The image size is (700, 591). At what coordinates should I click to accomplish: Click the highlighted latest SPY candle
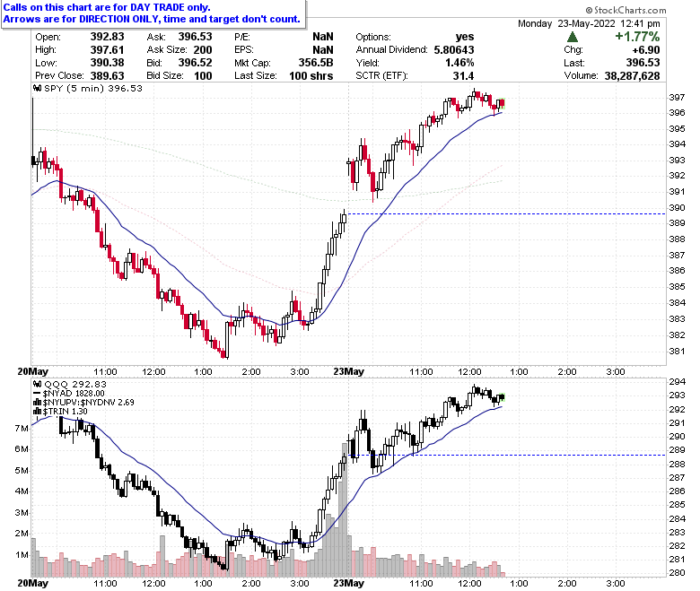click(503, 103)
